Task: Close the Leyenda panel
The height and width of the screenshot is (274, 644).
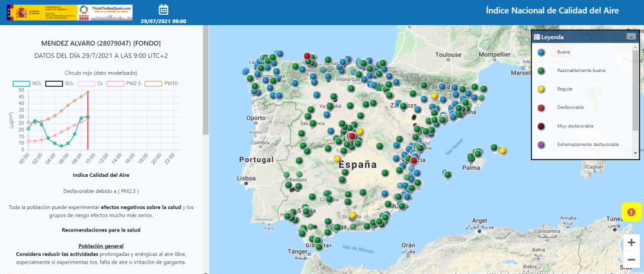Action: coord(631,37)
